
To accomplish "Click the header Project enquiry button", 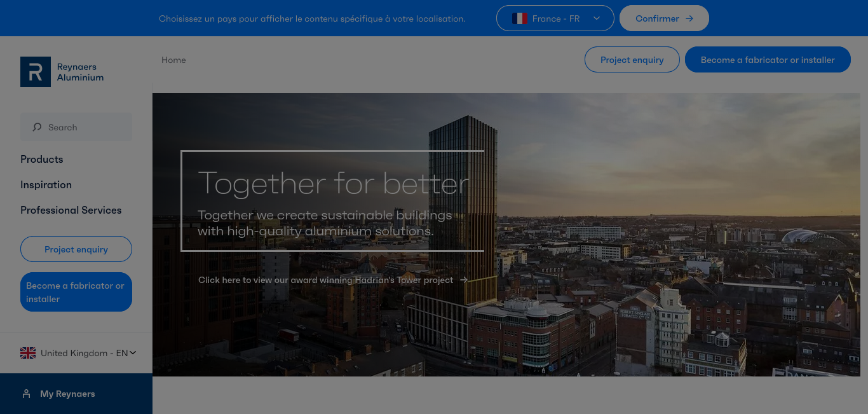I will tap(632, 60).
